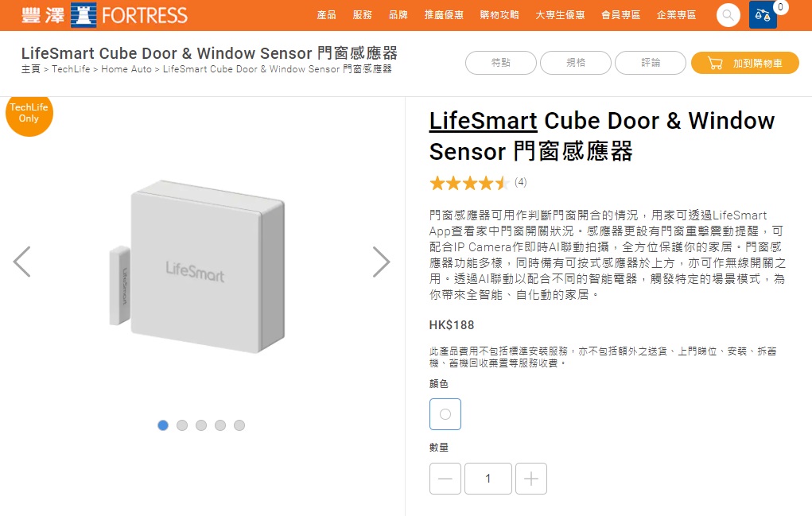Open the shopping cart icon
The height and width of the screenshot is (516, 812).
(x=763, y=15)
